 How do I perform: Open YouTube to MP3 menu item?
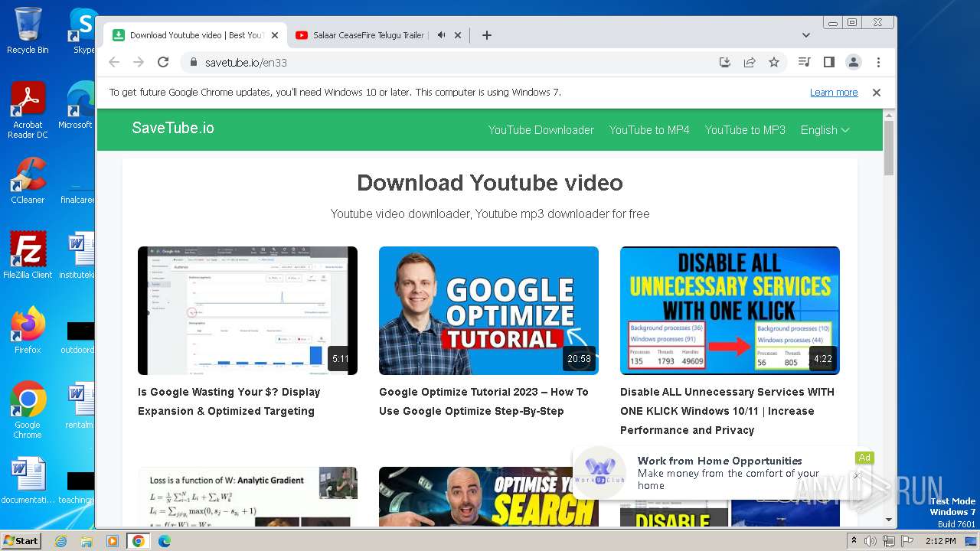pos(745,130)
